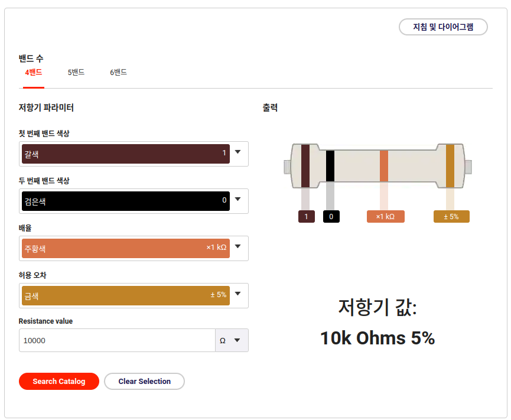Screen dimensions: 511x420
Task: Expand the 허용 오차 tolerance dropdown arrow
Action: [x=238, y=294]
